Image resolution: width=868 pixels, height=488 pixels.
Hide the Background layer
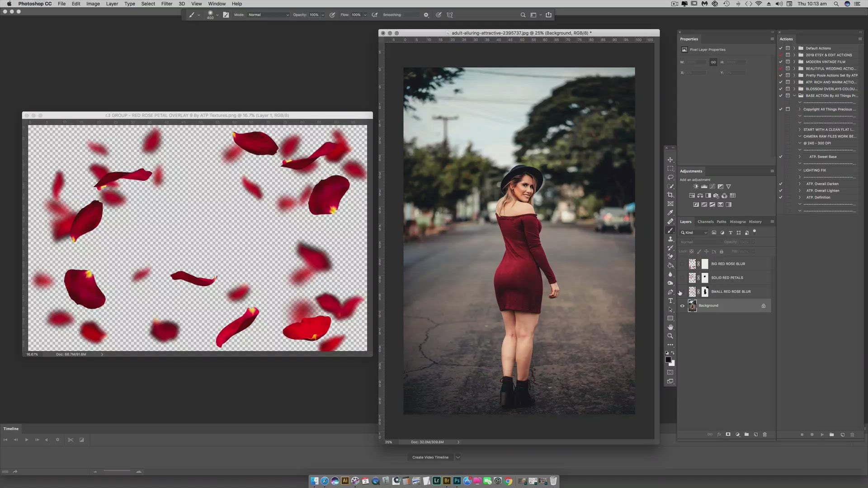[683, 306]
